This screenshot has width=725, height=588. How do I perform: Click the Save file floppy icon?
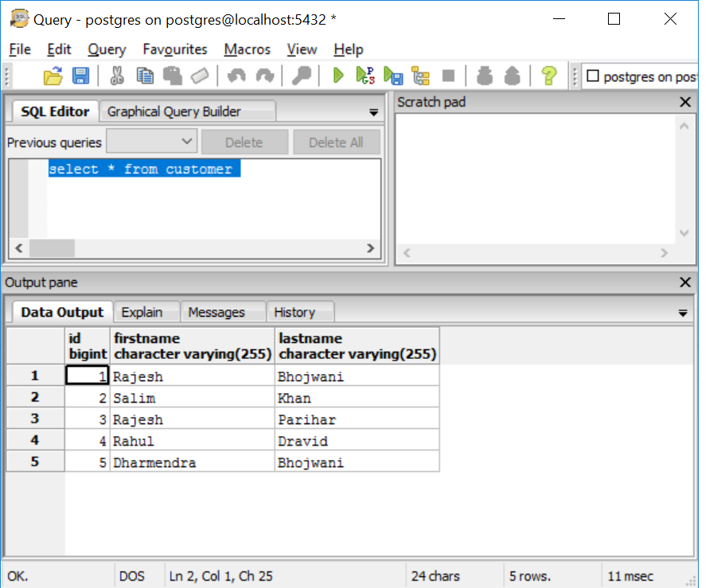tap(80, 76)
